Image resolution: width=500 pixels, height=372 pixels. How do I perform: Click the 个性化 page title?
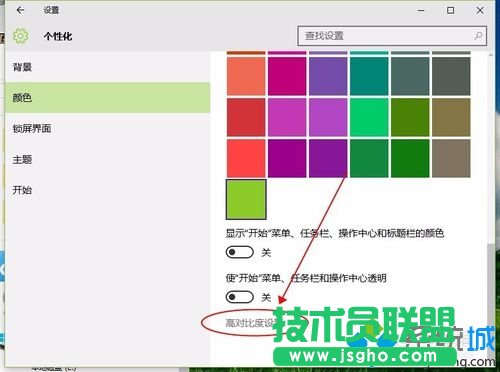pos(58,36)
